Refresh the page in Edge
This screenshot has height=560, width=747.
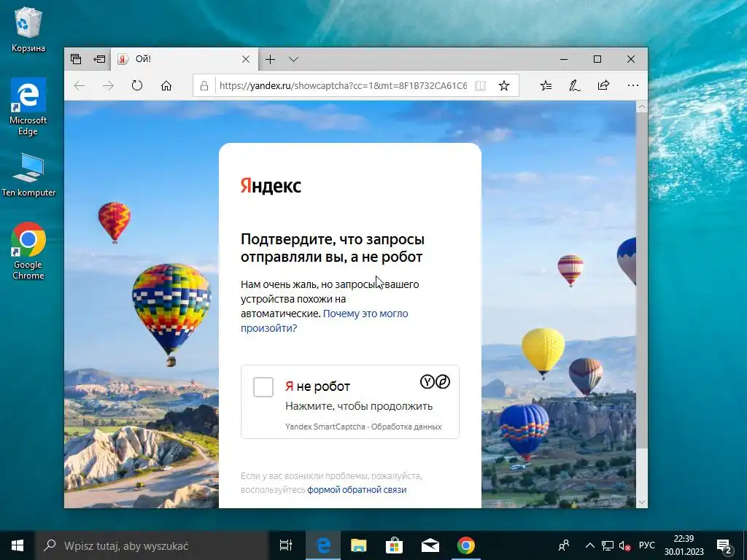[137, 86]
